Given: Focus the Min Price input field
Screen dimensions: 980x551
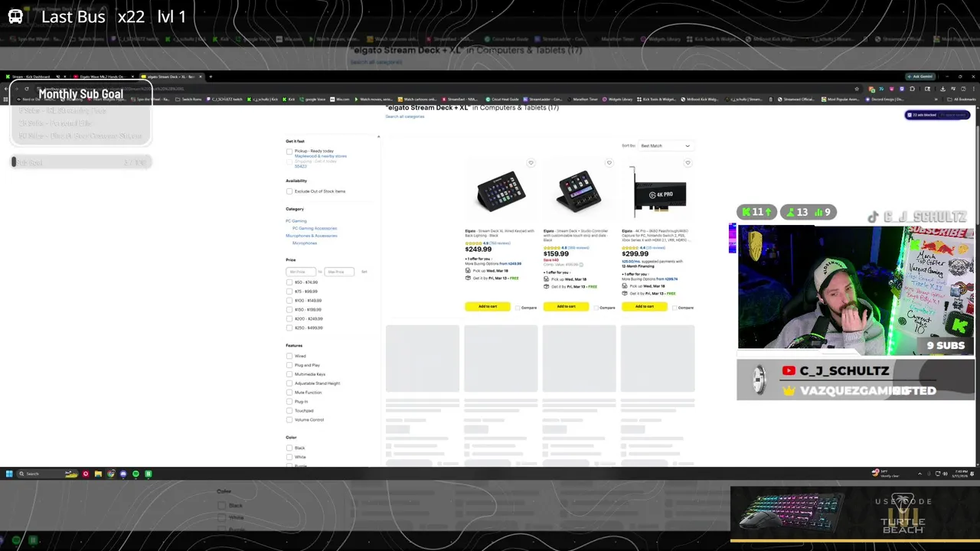Looking at the screenshot, I should [301, 272].
